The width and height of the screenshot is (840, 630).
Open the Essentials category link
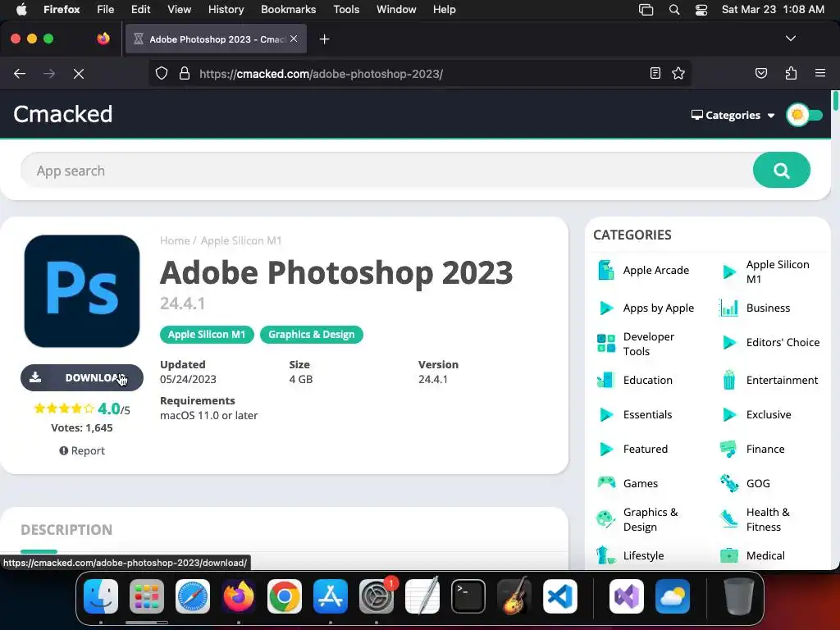(647, 414)
